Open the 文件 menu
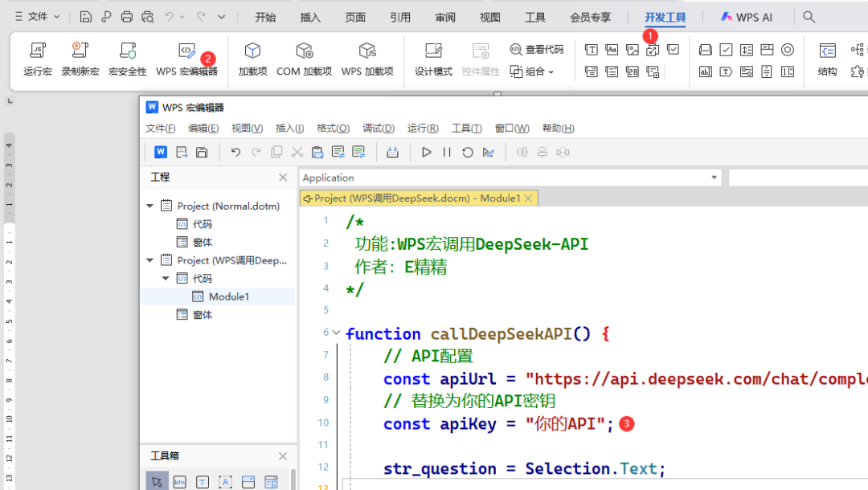 point(37,17)
